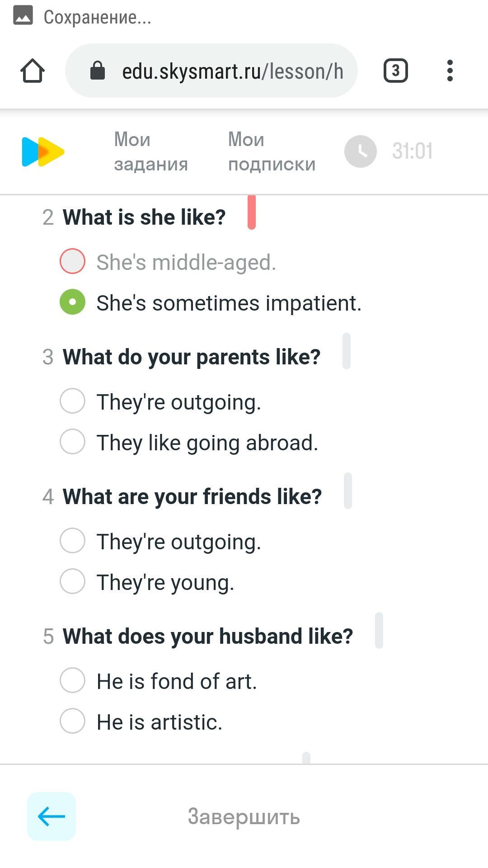This screenshot has height=868, width=488.
Task: Open the "Мои задания" tab
Action: [151, 151]
